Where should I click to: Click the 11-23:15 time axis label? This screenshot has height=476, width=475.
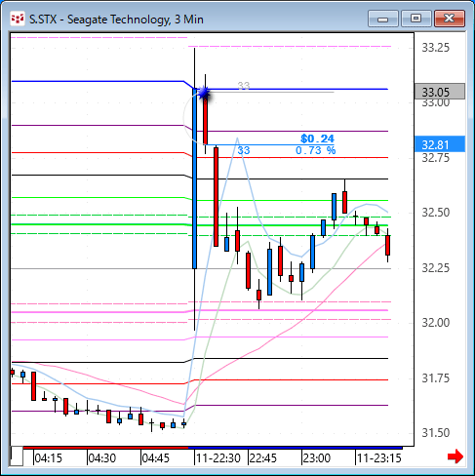point(379,458)
